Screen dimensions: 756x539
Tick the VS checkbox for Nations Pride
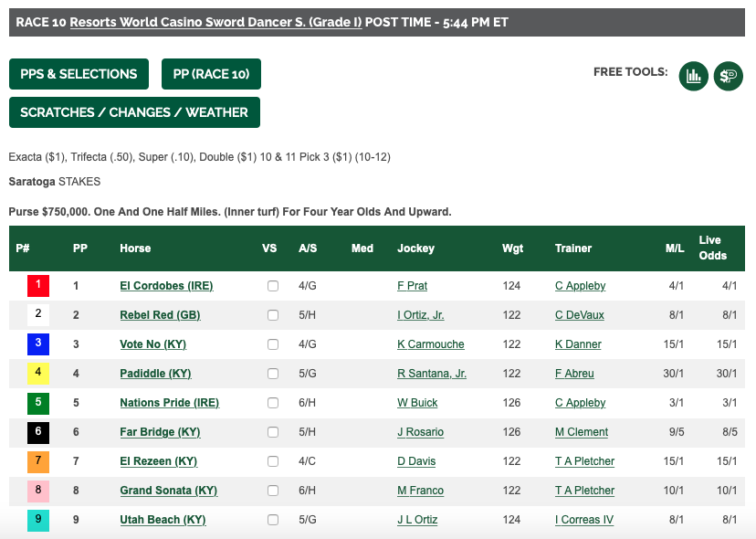[273, 403]
